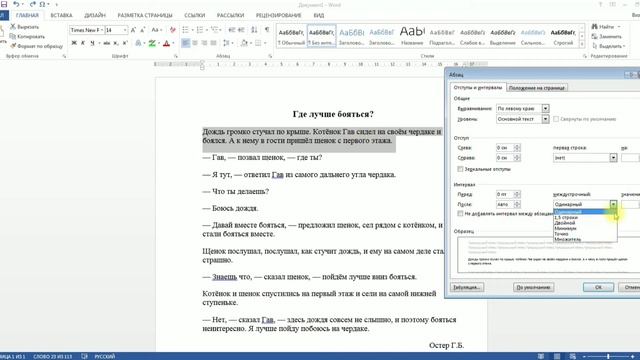Toggle the Свернуты по умолчанию checkbox

pyautogui.click(x=556, y=119)
